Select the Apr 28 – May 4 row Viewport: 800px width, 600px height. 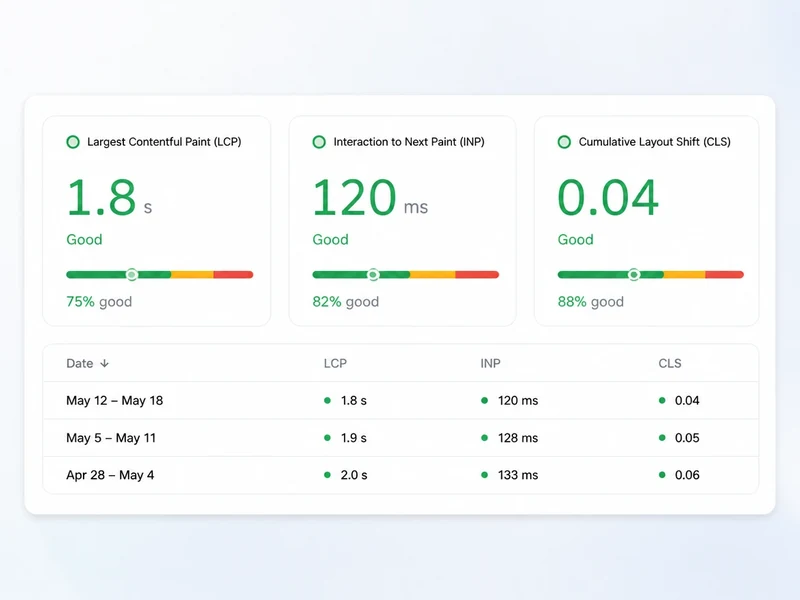coord(401,475)
